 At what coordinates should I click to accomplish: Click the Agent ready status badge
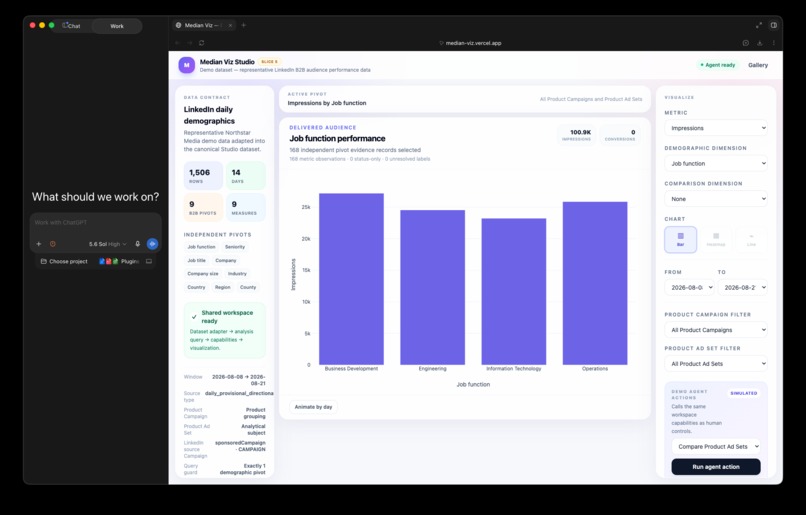(718, 65)
